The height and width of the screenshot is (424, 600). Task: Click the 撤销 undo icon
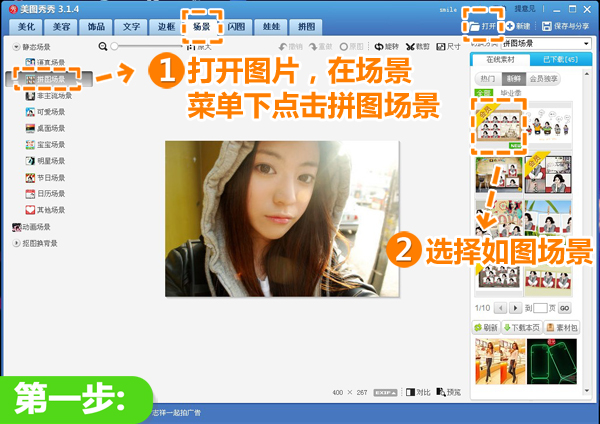coord(283,47)
